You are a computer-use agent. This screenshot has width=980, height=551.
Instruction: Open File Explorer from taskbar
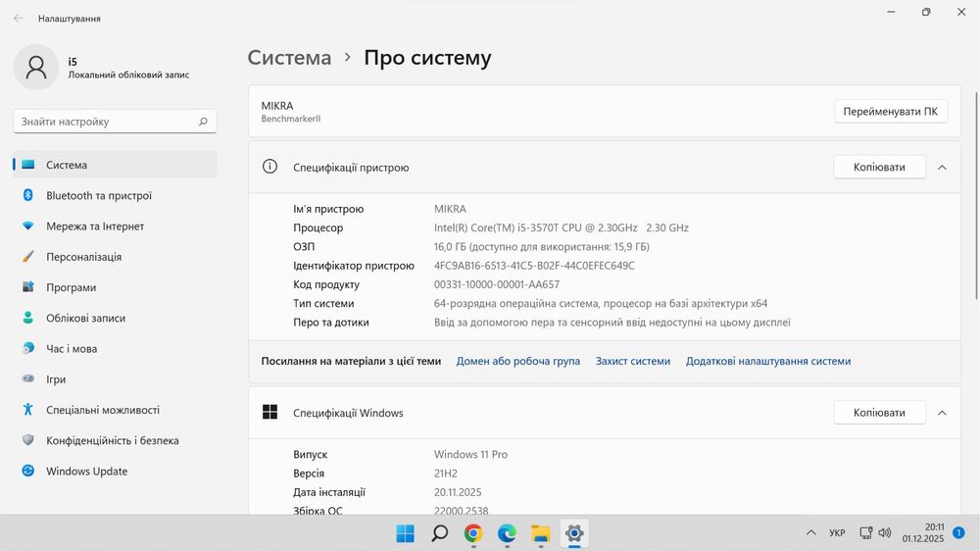(541, 533)
